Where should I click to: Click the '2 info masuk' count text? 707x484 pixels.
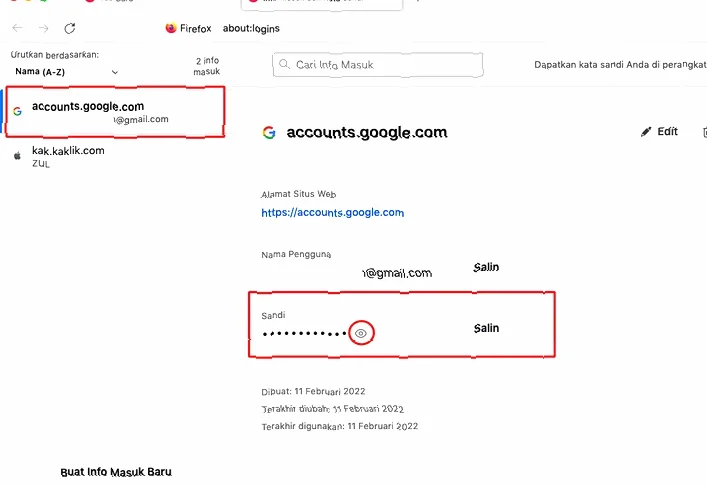pos(207,66)
